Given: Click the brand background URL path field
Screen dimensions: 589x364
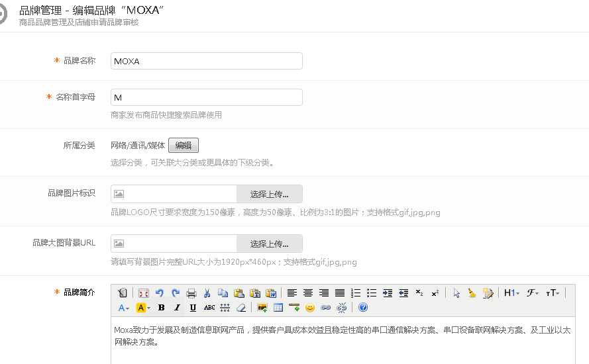Looking at the screenshot, I should tap(174, 244).
